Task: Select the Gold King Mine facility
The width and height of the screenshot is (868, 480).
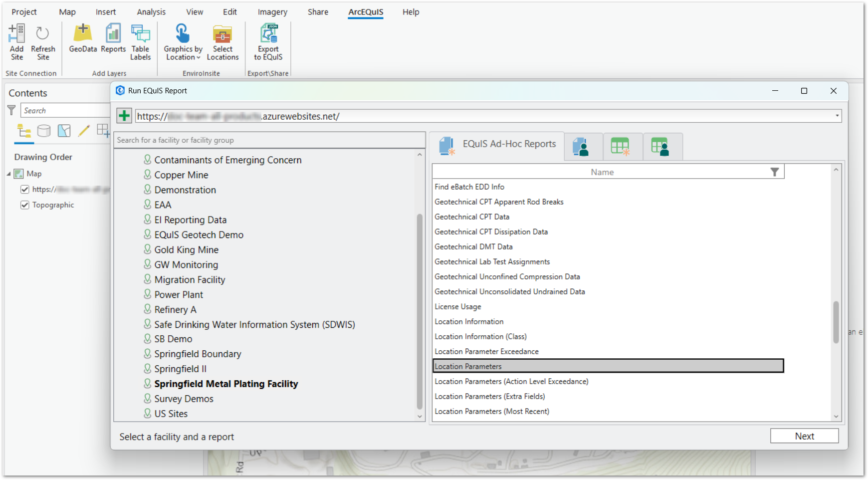Action: (x=186, y=250)
